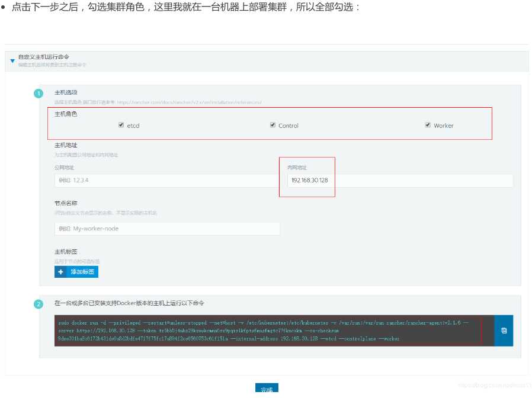Click the 节点名称 heading
The width and height of the screenshot is (532, 398).
pos(66,203)
